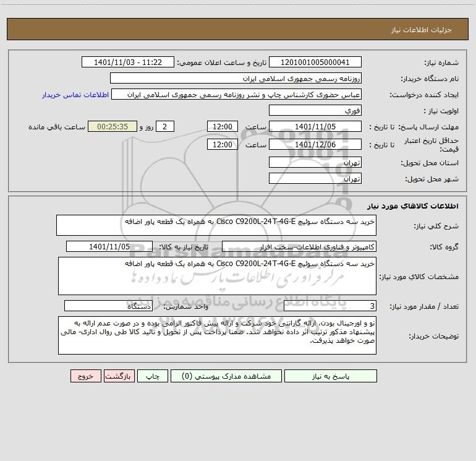
Task: Click the 'نام دستگاه خریدار:' label
Action: pyautogui.click(x=430, y=79)
